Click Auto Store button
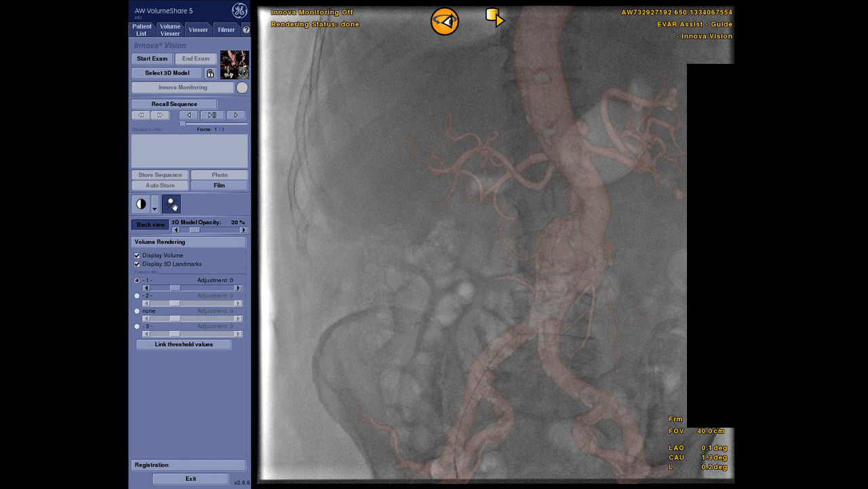868x489 pixels. pos(160,185)
